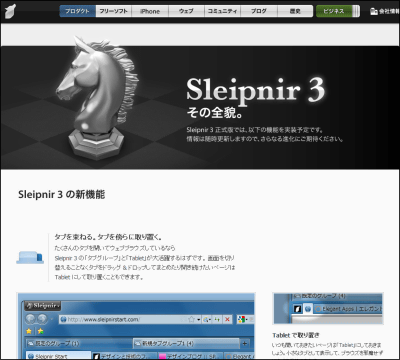Image resolution: width=400 pixels, height=360 pixels.
Task: Open the ウェブ navigation tab
Action: click(186, 11)
